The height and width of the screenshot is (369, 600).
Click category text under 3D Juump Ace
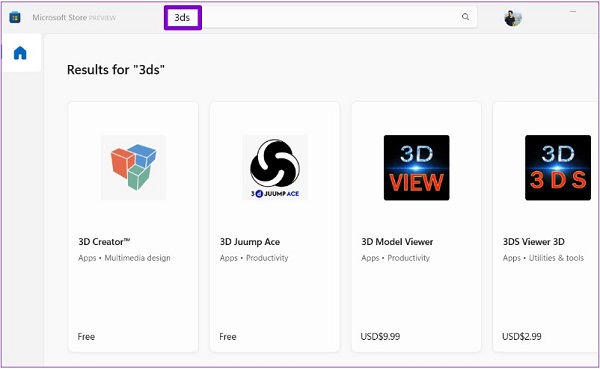click(254, 258)
